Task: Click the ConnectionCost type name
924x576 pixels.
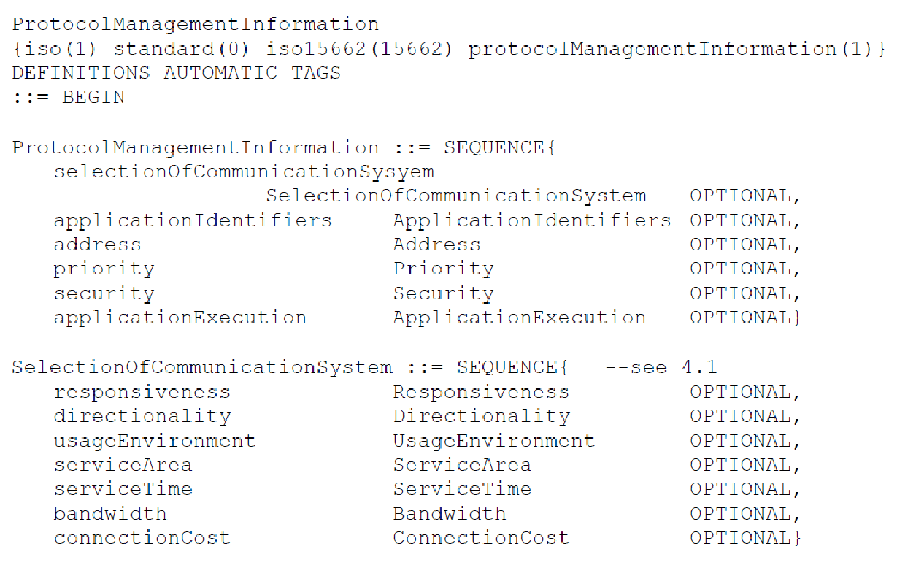Action: [x=481, y=538]
